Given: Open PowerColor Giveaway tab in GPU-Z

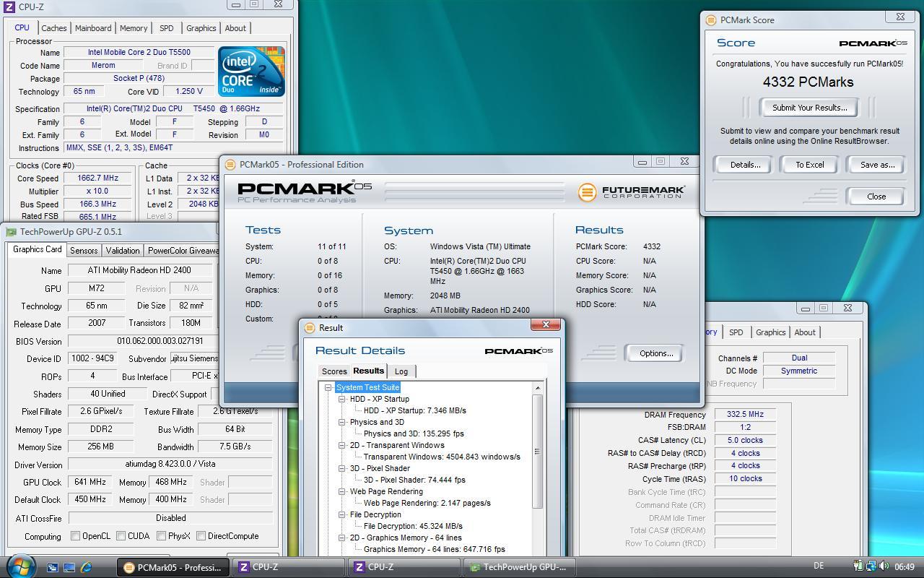Looking at the screenshot, I should click(x=182, y=250).
